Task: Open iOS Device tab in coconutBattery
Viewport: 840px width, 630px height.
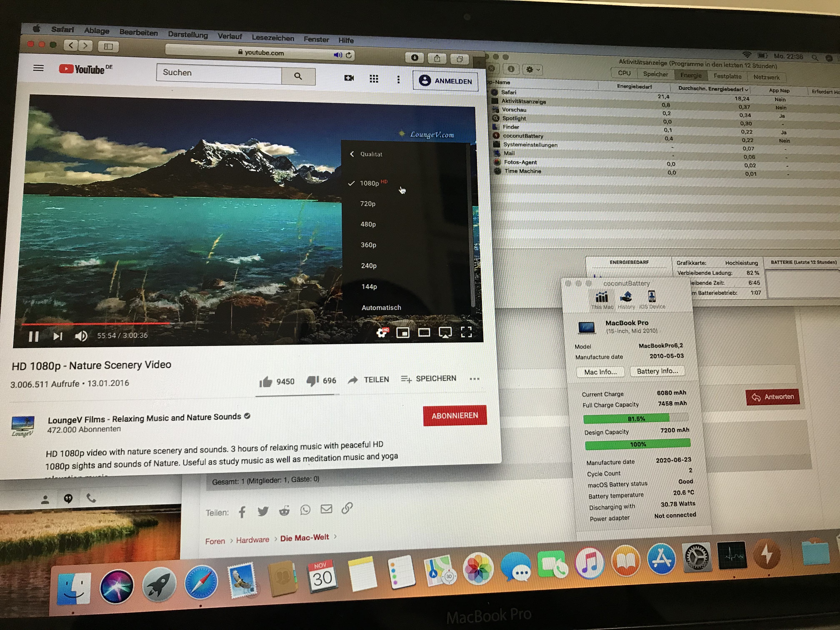Action: (x=652, y=300)
